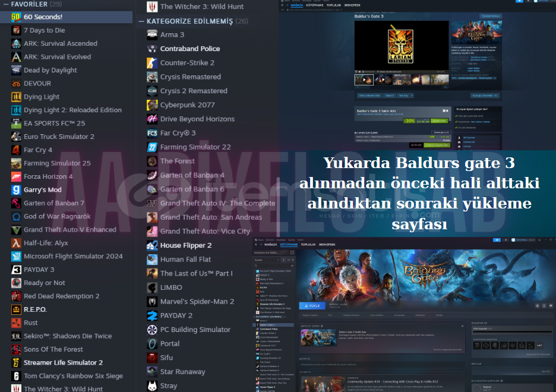Image resolution: width=556 pixels, height=392 pixels.
Task: Open the notifications bell in library window
Action: (x=506, y=239)
